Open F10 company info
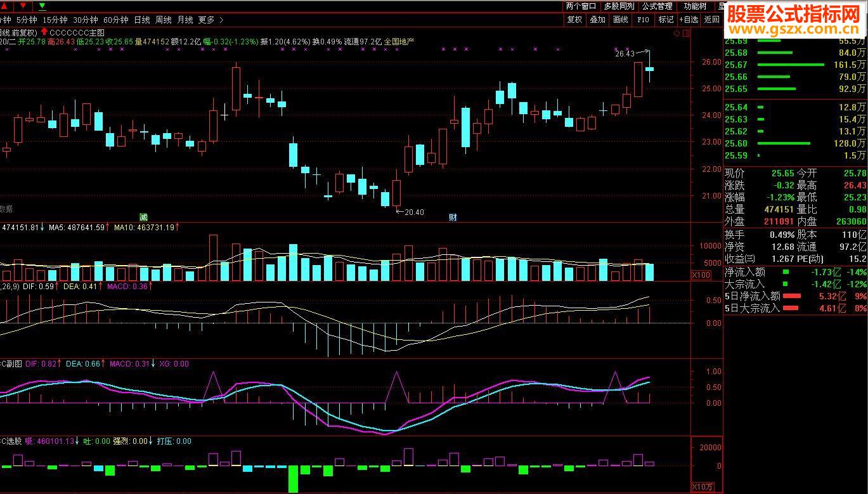This screenshot has height=494, width=868. 643,20
